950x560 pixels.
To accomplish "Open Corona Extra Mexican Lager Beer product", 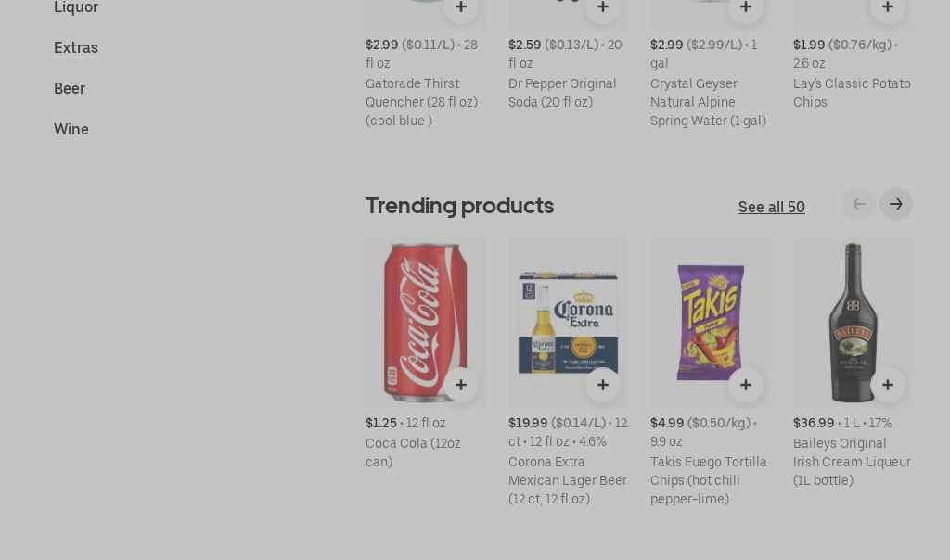I will pyautogui.click(x=567, y=480).
